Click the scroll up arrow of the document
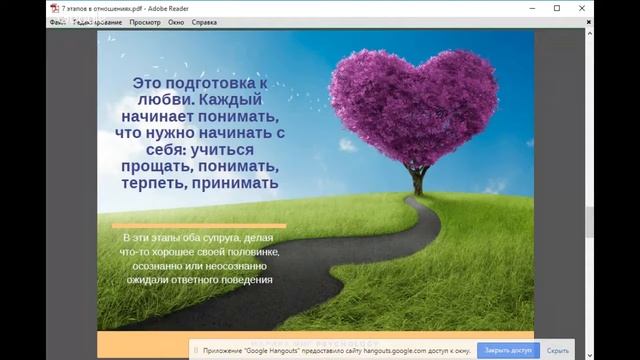Screen dimensions: 640x360 589,33
